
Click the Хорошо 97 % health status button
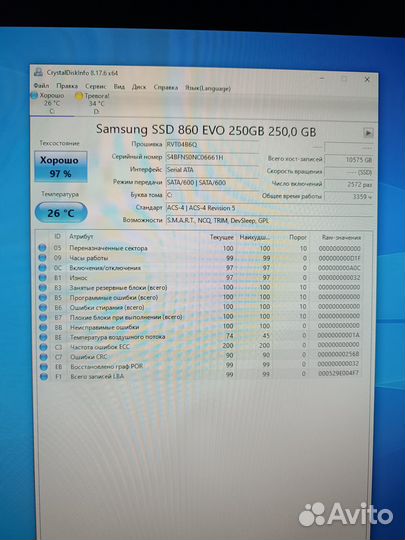tap(61, 167)
